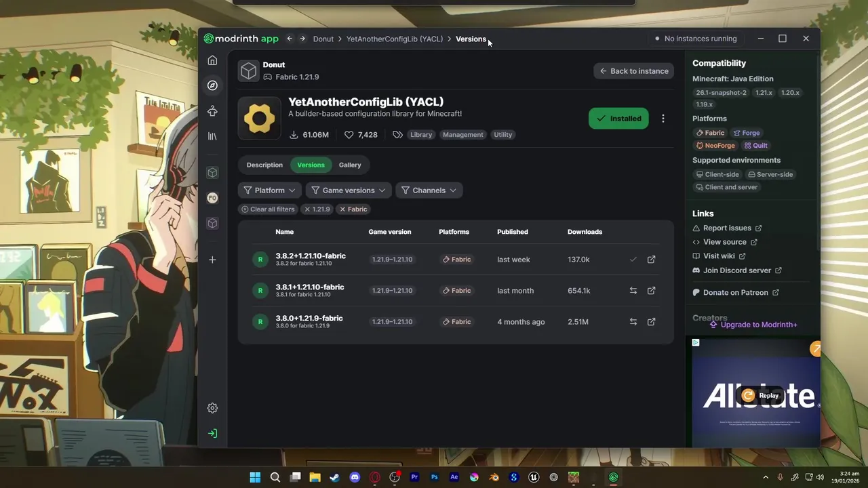This screenshot has height=488, width=868.
Task: Open the Windows Start menu
Action: pos(255,477)
